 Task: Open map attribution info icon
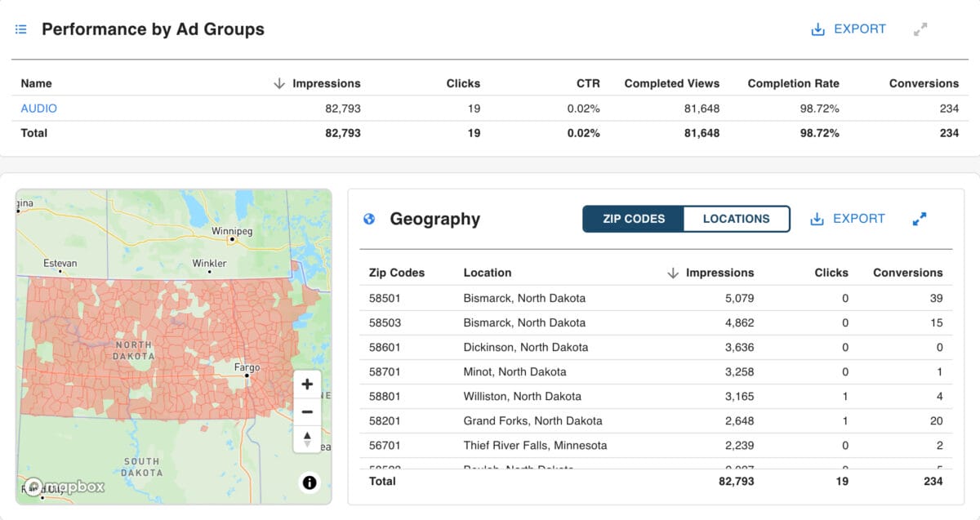point(310,483)
